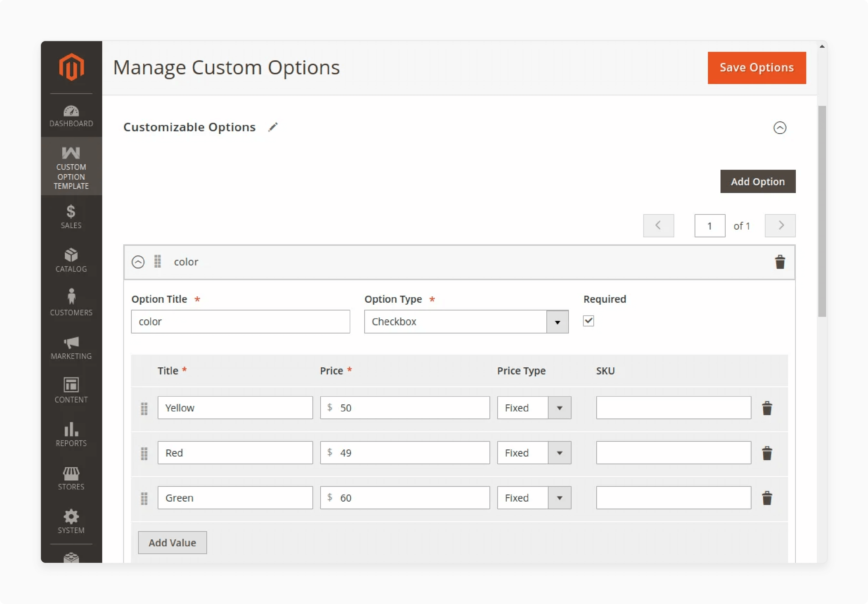The width and height of the screenshot is (868, 604).
Task: Click the Red title field
Action: tap(235, 453)
